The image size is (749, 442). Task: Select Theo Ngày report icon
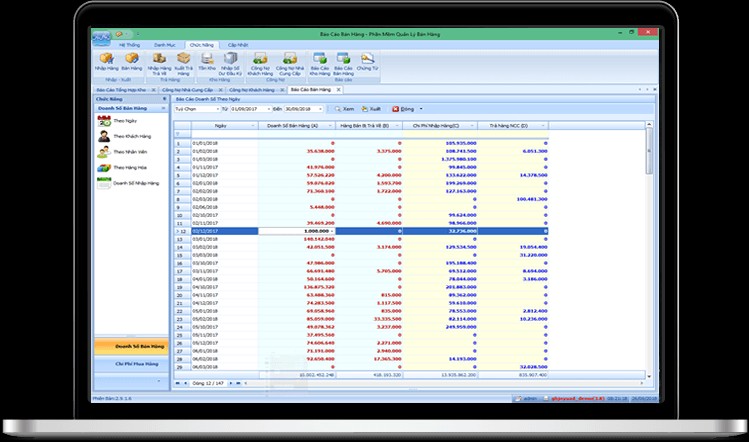click(x=104, y=121)
